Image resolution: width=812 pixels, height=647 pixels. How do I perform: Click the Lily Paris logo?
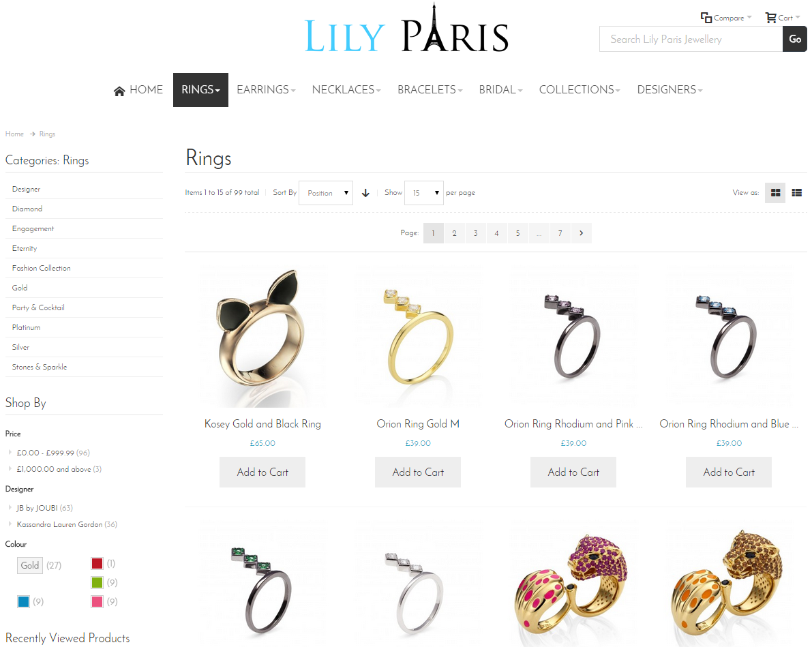pyautogui.click(x=406, y=29)
